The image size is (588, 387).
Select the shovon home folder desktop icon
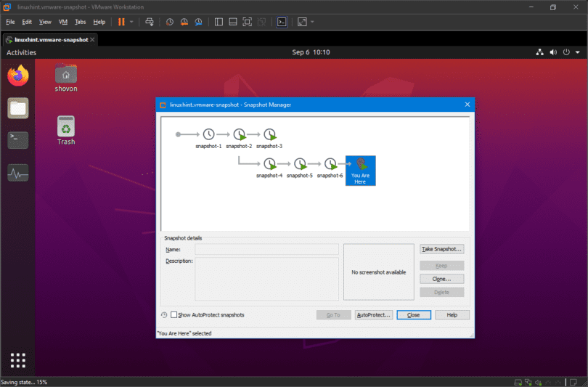click(66, 78)
